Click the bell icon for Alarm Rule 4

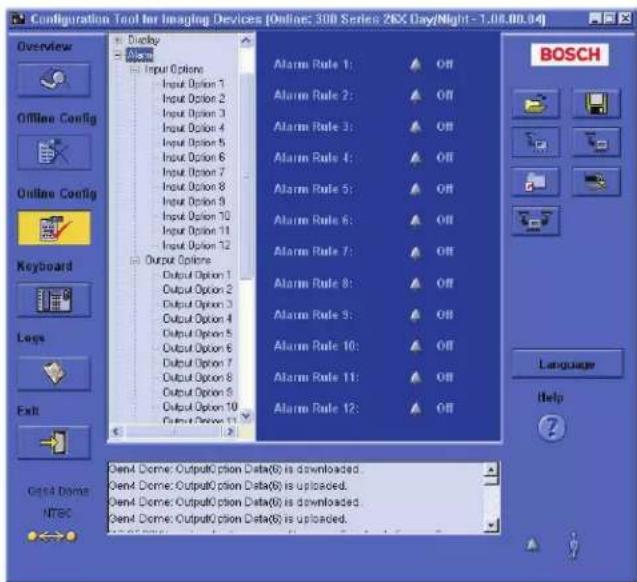click(416, 158)
